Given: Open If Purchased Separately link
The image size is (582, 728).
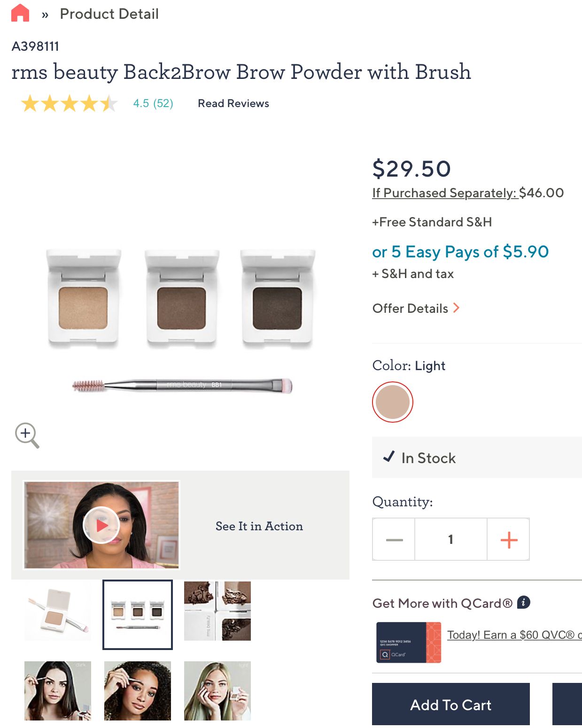Looking at the screenshot, I should [444, 193].
